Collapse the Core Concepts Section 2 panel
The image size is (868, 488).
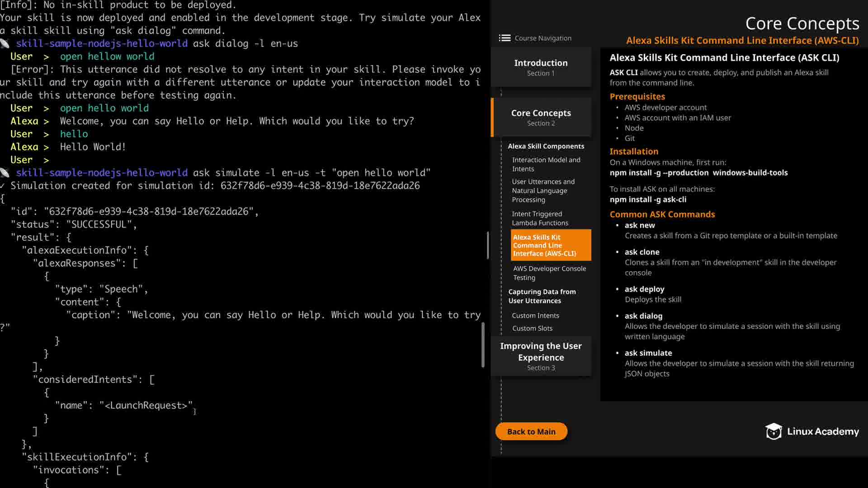click(x=541, y=117)
